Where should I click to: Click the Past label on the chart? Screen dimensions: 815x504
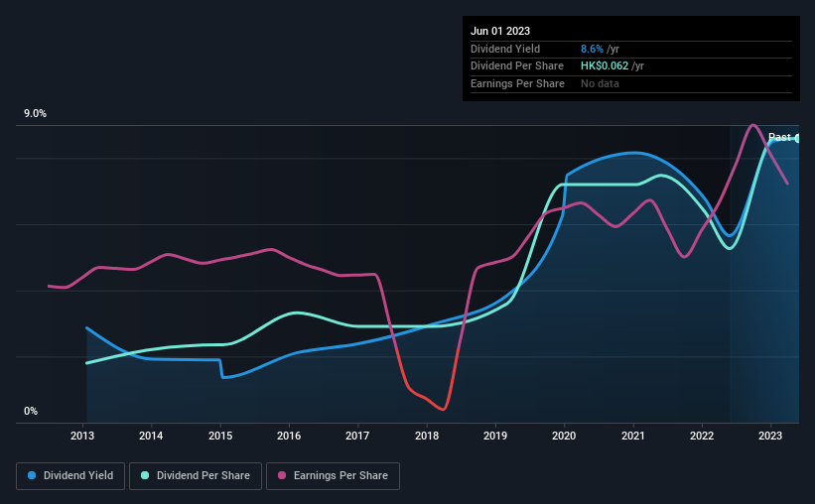[x=779, y=137]
